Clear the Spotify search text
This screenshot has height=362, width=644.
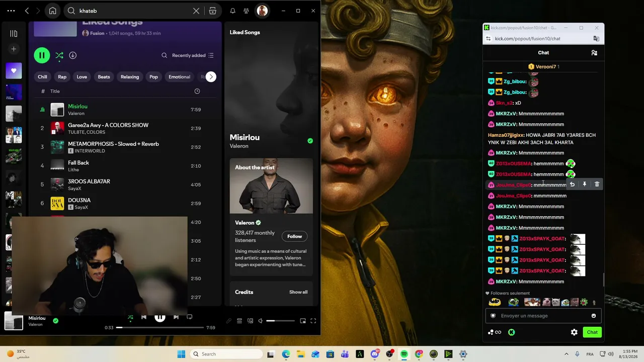click(196, 11)
